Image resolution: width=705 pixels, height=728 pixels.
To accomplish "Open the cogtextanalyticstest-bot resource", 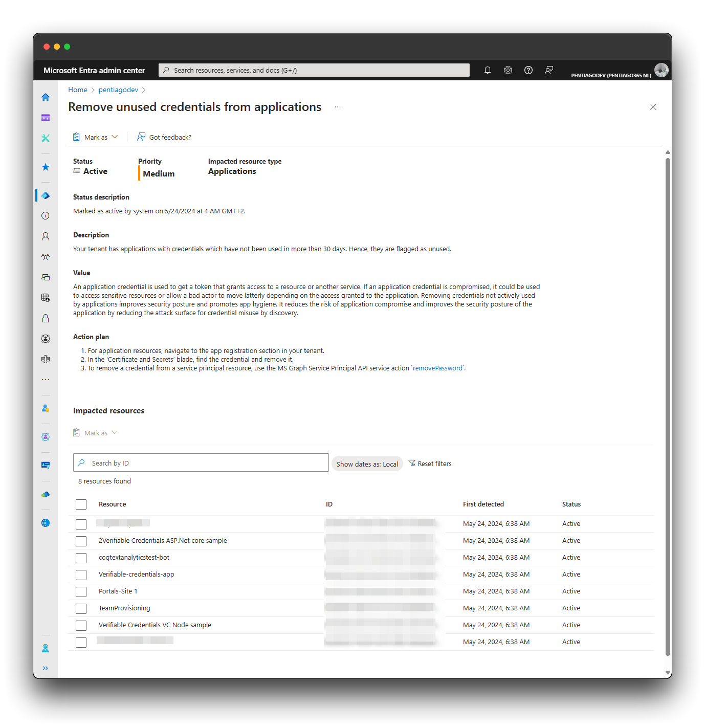I will tap(134, 558).
